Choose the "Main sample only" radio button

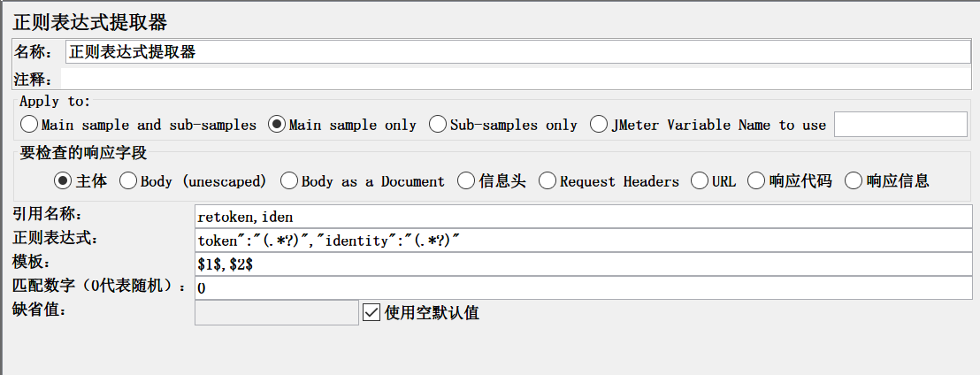[x=277, y=125]
